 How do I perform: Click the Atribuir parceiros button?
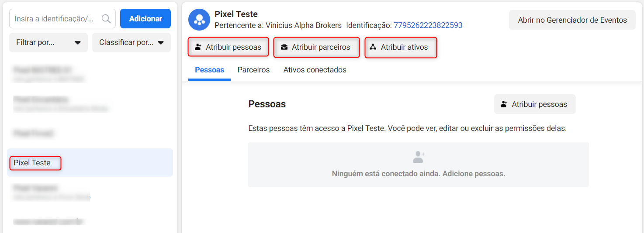[316, 47]
